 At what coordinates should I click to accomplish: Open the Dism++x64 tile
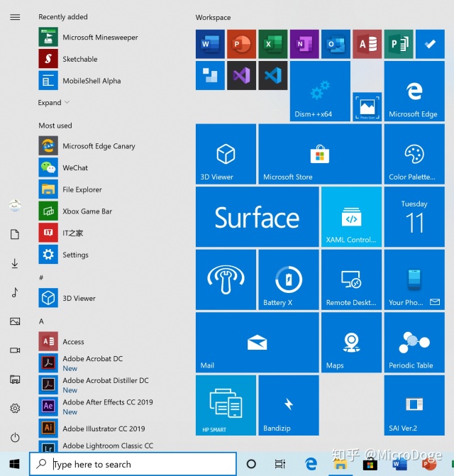320,91
